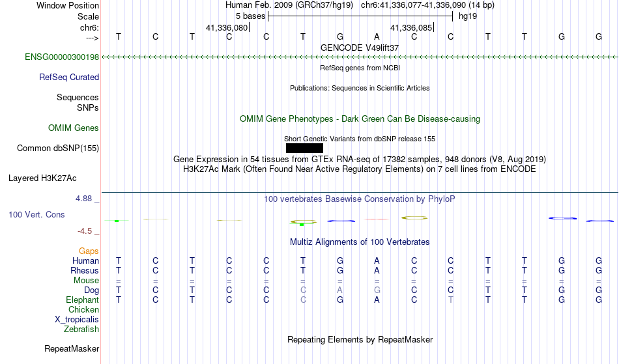
Task: Open Multiz Alignments of 100 Vertebrates title
Action: (360, 242)
